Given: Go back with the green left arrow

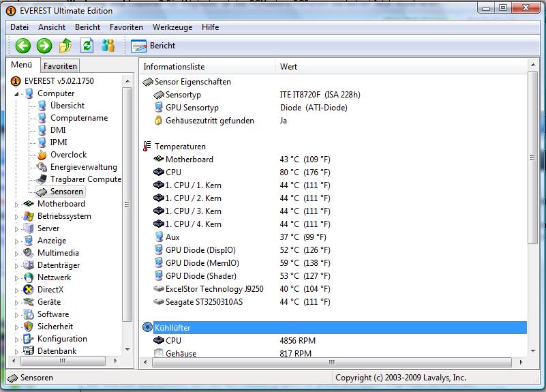Looking at the screenshot, I should 23,46.
